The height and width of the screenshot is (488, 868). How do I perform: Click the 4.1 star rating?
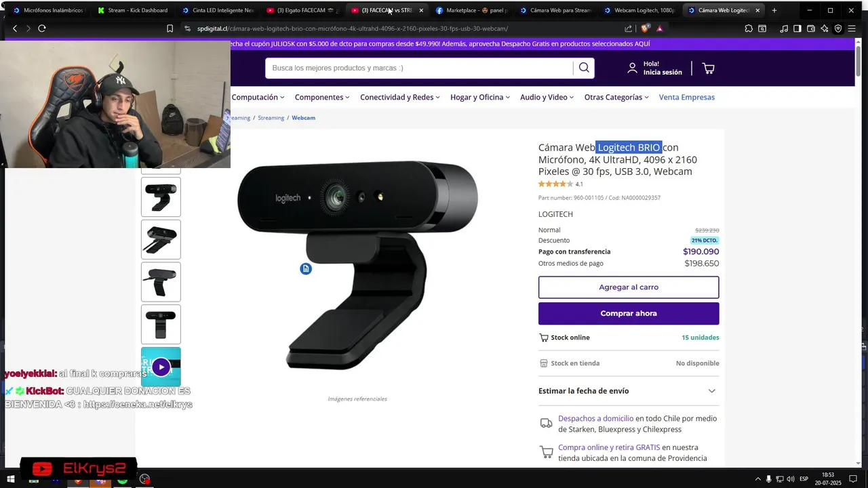pos(561,184)
